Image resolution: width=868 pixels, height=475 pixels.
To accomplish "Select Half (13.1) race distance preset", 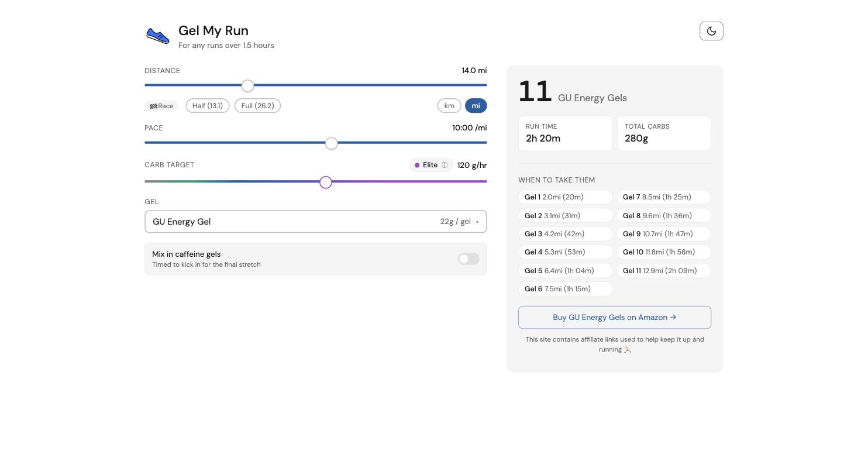I will click(208, 106).
